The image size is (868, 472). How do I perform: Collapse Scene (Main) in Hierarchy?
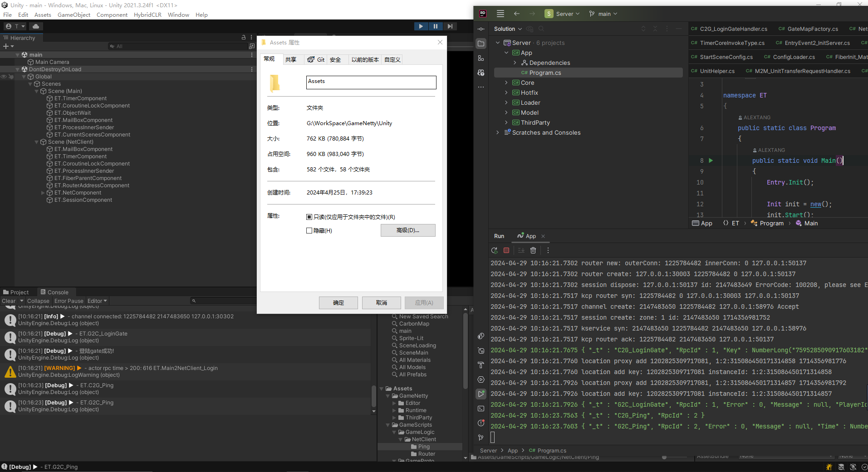[x=37, y=91]
